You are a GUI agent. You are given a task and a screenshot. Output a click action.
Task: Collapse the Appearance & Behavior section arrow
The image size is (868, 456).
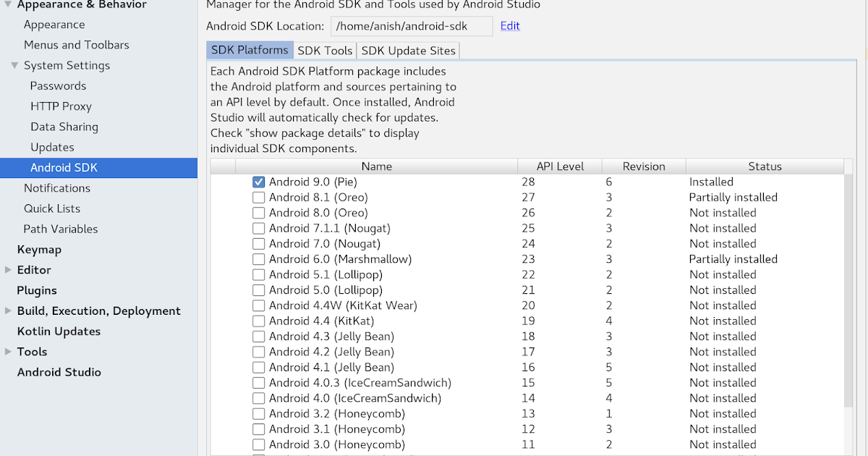(8, 4)
